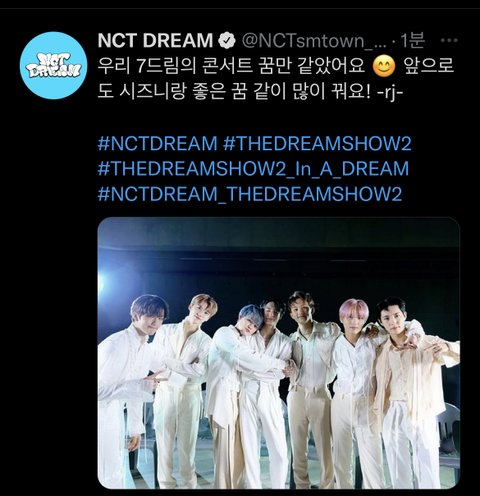Open the three-dot more options menu
The height and width of the screenshot is (496, 480).
tap(449, 40)
